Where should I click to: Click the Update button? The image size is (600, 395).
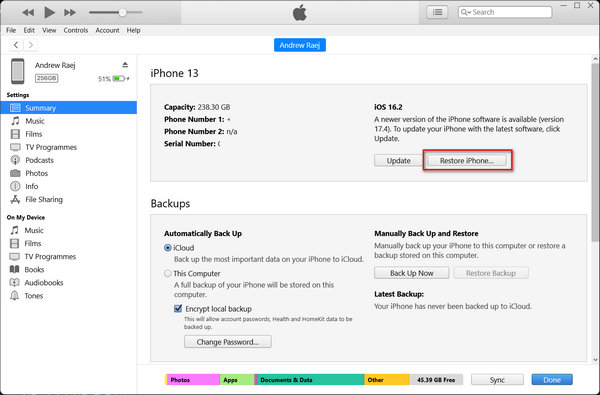398,161
